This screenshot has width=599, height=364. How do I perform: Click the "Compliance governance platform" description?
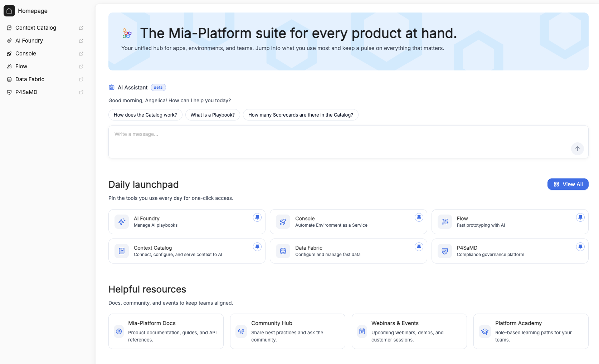pos(490,255)
